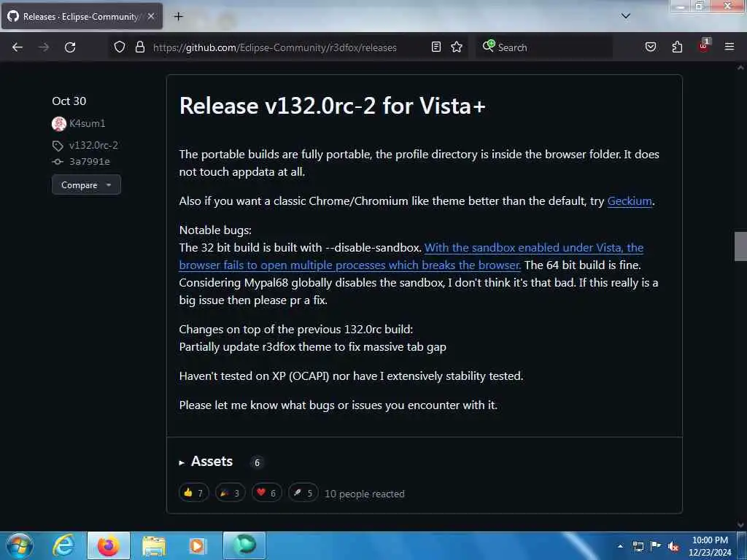The height and width of the screenshot is (560, 747).
Task: Open the Pocket save icon
Action: coord(650,47)
